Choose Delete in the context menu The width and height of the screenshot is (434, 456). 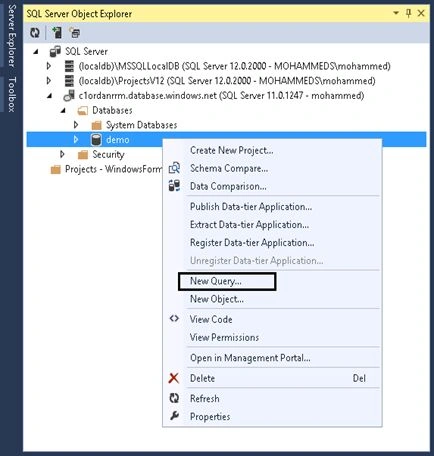pos(202,378)
